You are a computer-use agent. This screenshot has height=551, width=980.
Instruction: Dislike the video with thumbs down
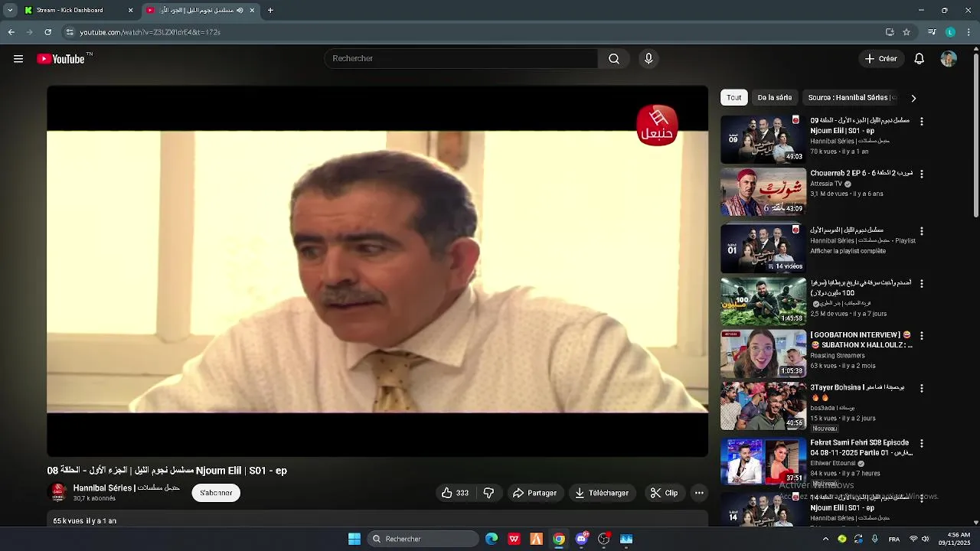488,493
